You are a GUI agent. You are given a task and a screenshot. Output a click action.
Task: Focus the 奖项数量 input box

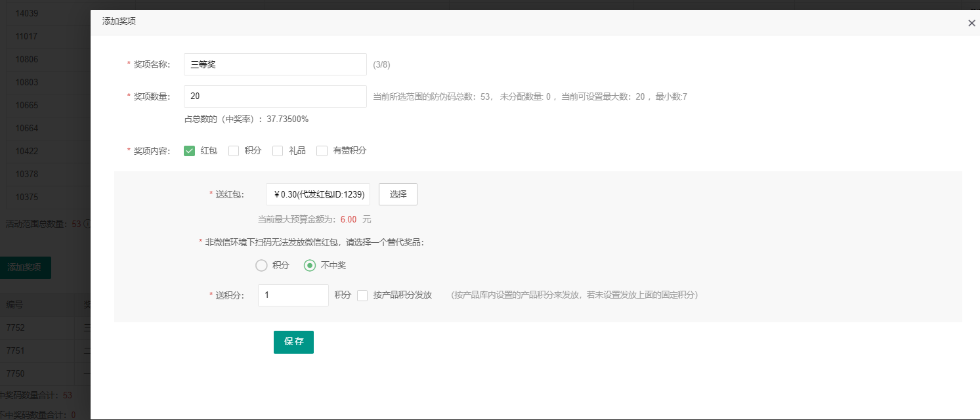tap(274, 96)
